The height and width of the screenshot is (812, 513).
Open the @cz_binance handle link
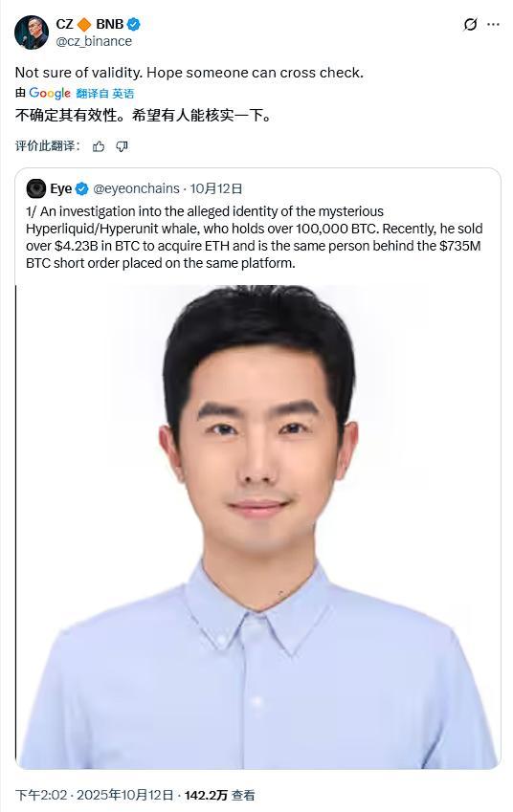point(94,41)
